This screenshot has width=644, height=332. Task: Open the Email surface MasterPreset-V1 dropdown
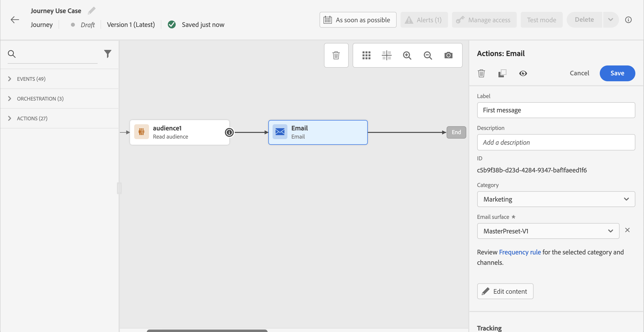(548, 231)
